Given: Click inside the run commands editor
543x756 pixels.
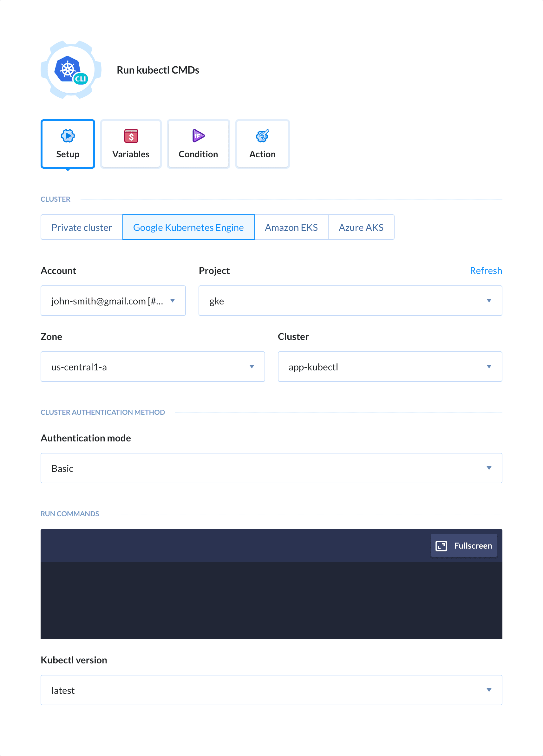Looking at the screenshot, I should click(x=271, y=600).
